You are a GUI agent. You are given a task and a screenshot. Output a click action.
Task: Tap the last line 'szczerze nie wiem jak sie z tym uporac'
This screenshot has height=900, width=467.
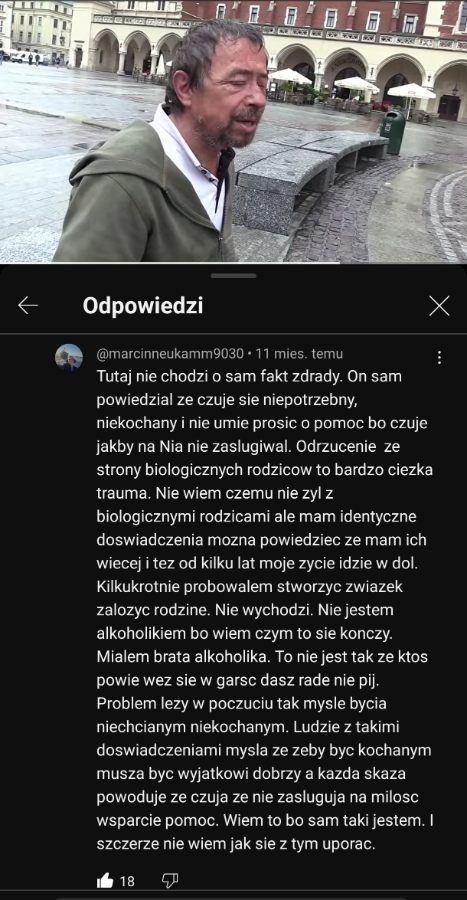[236, 845]
